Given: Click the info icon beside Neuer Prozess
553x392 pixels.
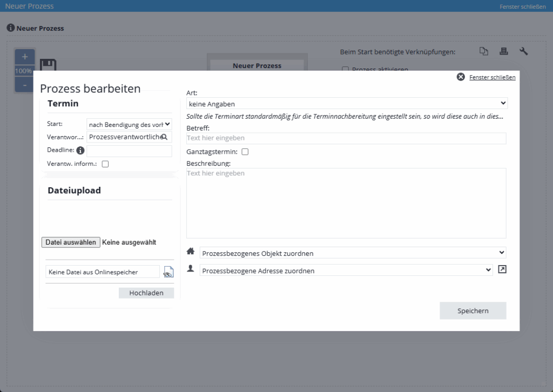Looking at the screenshot, I should pyautogui.click(x=10, y=28).
